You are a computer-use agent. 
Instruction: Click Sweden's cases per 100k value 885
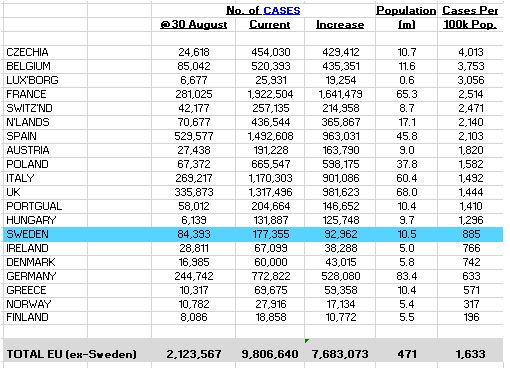[471, 234]
